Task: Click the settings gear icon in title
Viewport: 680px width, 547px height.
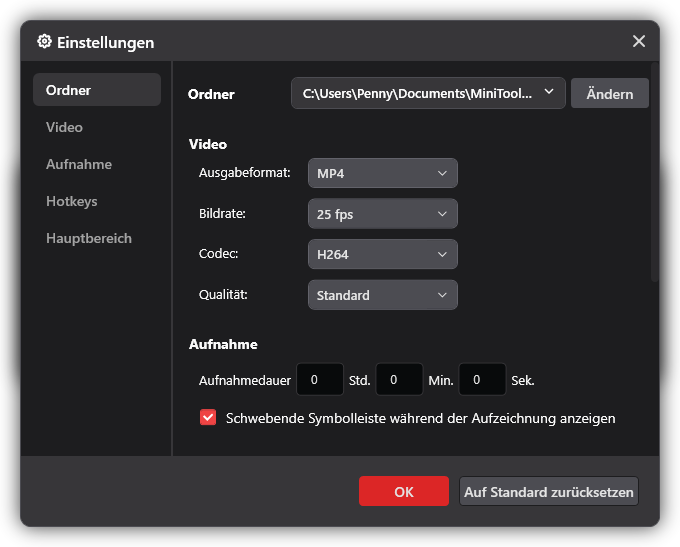Action: [x=44, y=42]
